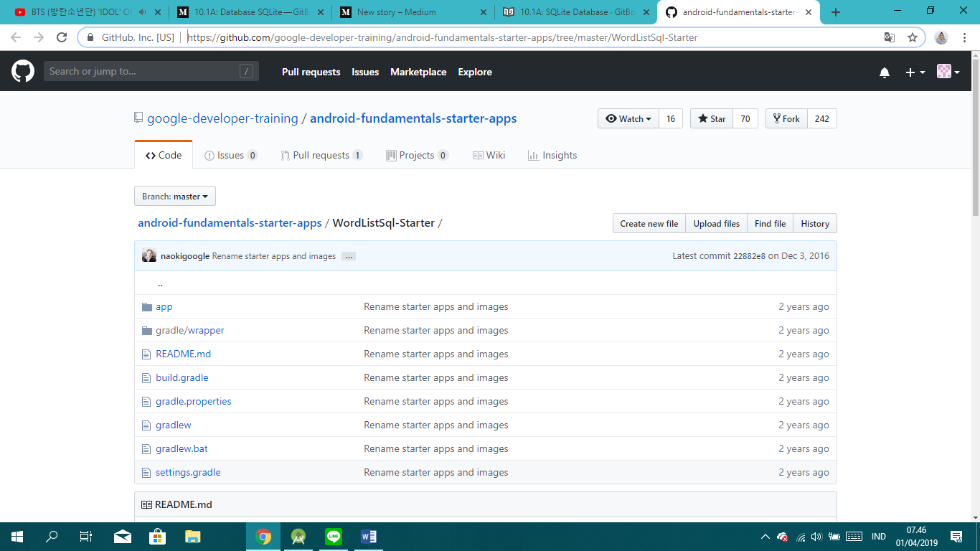Open the Windows Start menu
The height and width of the screenshot is (551, 980).
(x=17, y=536)
